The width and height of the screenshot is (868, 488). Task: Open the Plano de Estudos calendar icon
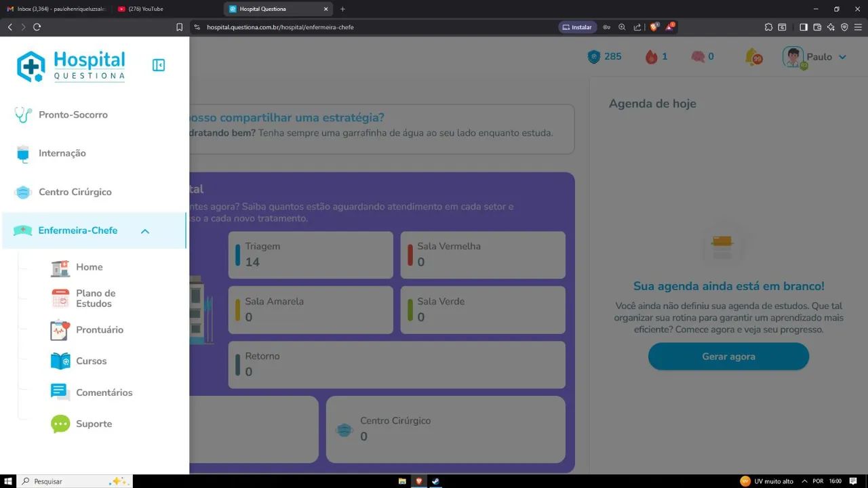pyautogui.click(x=60, y=298)
